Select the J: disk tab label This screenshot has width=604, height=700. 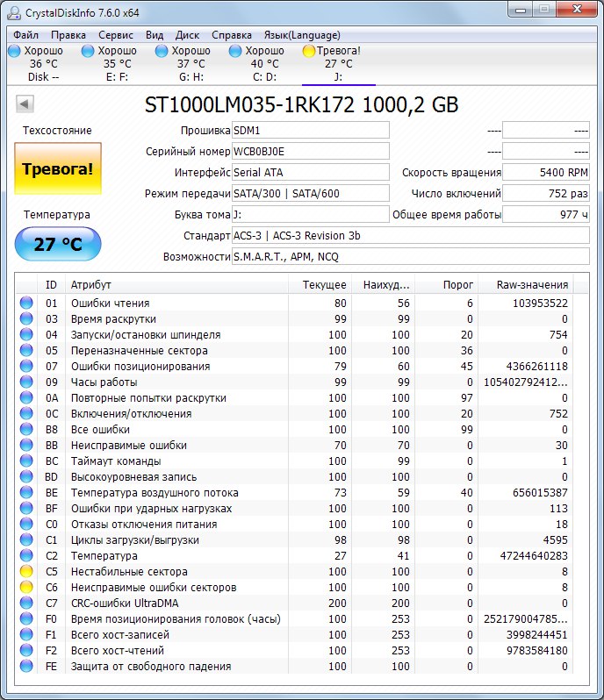[x=338, y=77]
